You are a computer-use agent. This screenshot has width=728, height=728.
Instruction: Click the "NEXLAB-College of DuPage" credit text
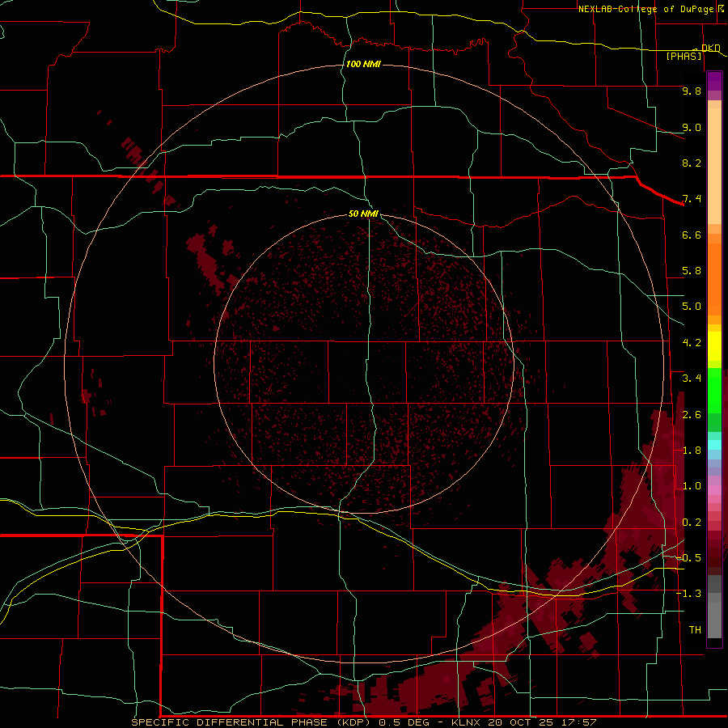tap(647, 9)
